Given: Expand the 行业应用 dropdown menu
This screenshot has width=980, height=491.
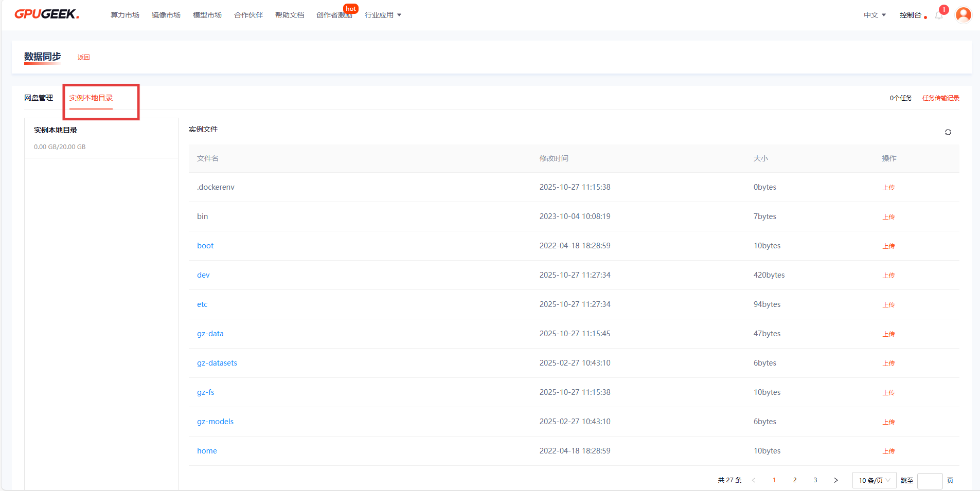Looking at the screenshot, I should point(383,15).
